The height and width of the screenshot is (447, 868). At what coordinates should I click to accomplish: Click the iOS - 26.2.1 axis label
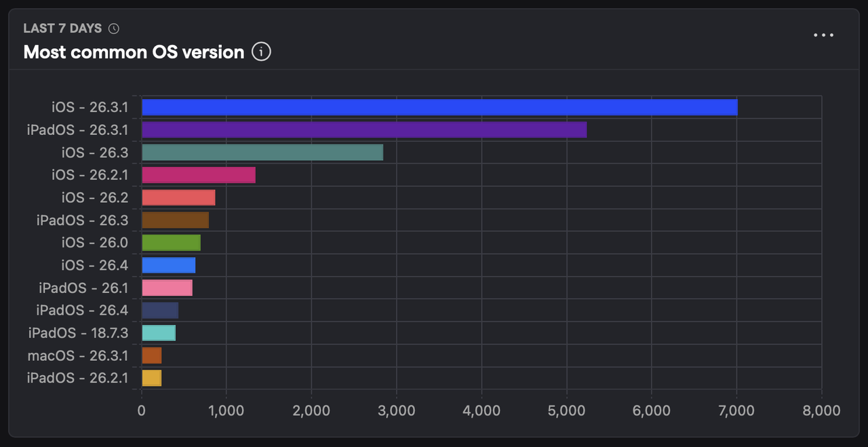90,175
